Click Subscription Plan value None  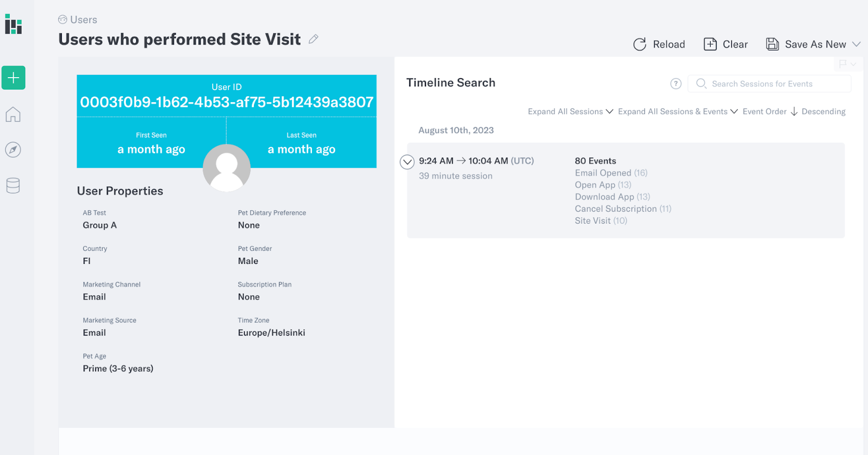pos(249,297)
